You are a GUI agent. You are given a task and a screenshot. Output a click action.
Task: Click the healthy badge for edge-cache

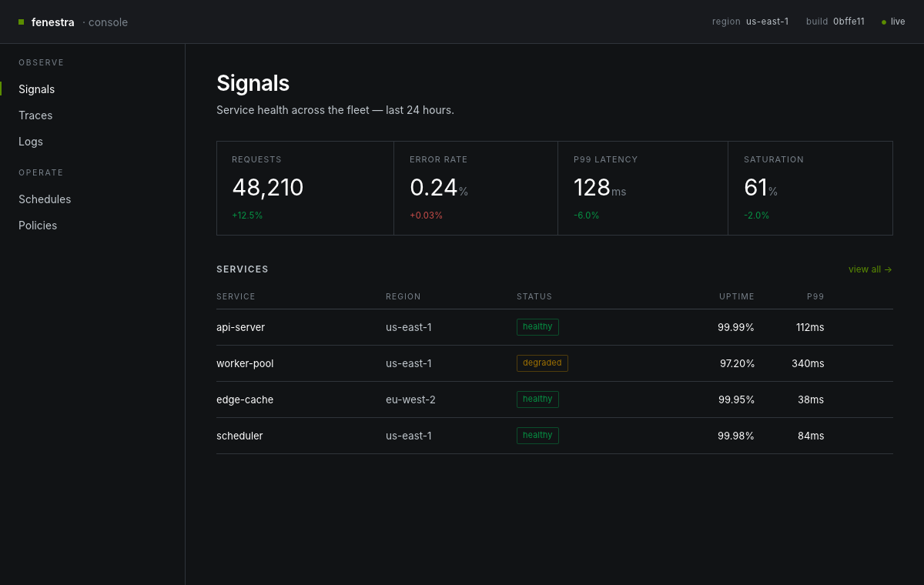(x=537, y=399)
